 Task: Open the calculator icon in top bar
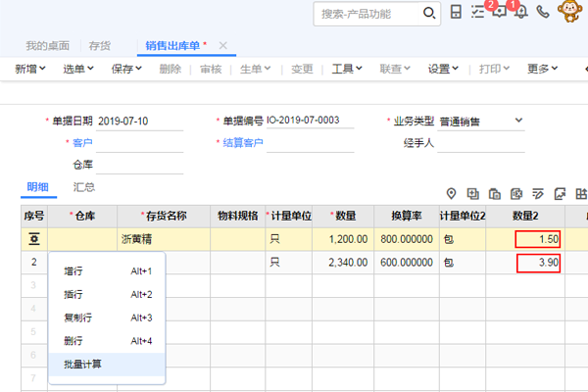point(456,13)
